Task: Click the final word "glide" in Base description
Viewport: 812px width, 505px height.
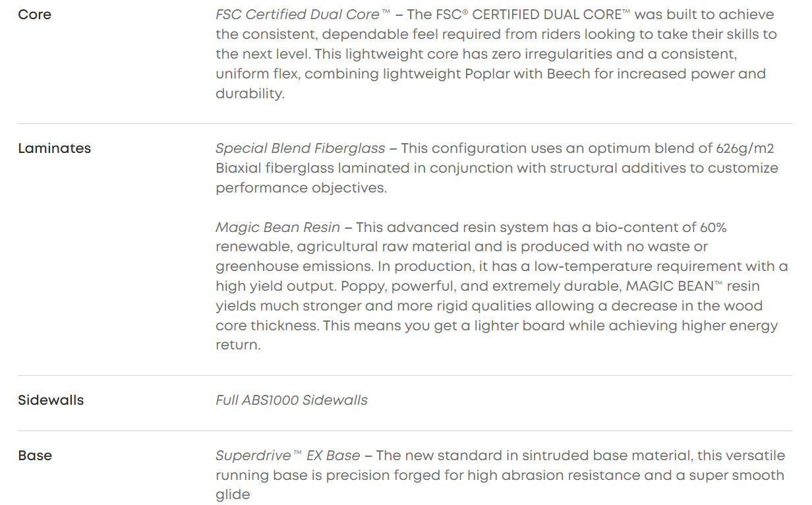Action: pyautogui.click(x=233, y=495)
